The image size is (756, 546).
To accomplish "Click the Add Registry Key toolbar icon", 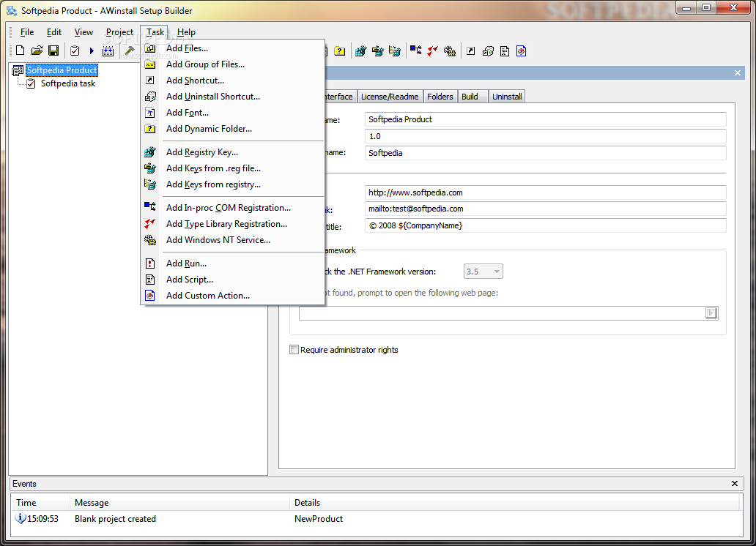I will [x=360, y=51].
